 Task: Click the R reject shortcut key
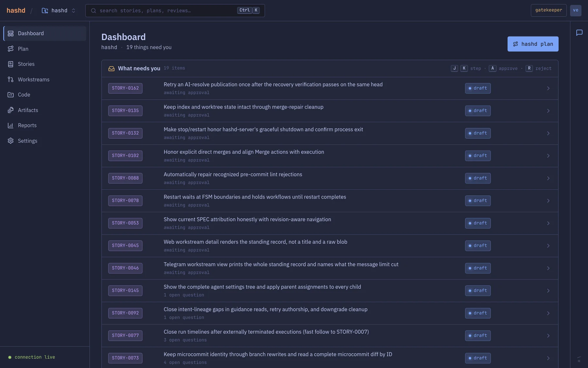(x=529, y=68)
